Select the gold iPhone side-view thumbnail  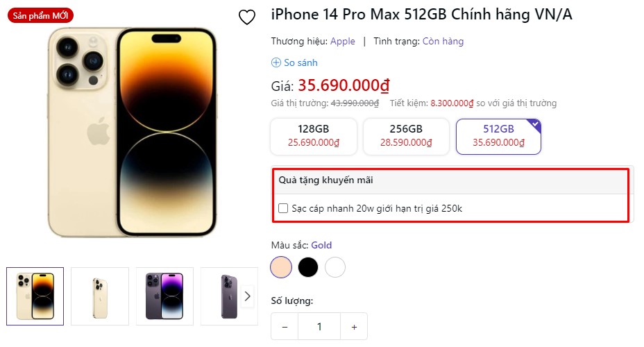tap(100, 296)
